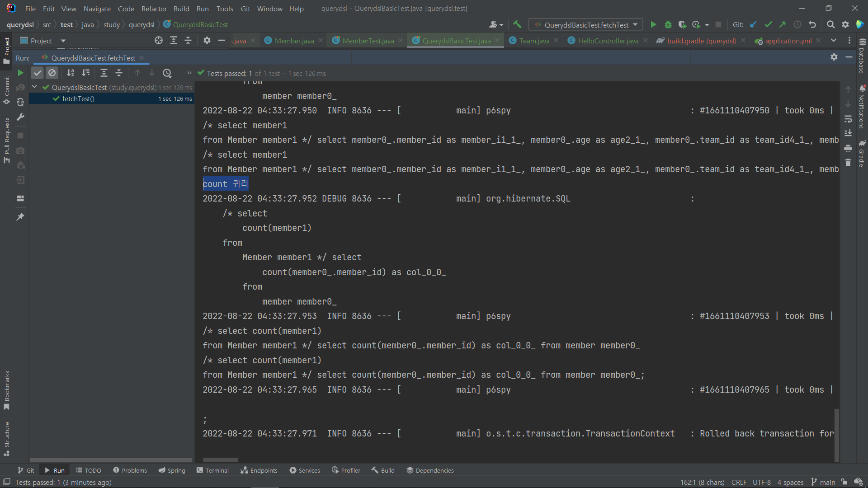
Task: Open the Refactor menu
Action: tap(154, 9)
